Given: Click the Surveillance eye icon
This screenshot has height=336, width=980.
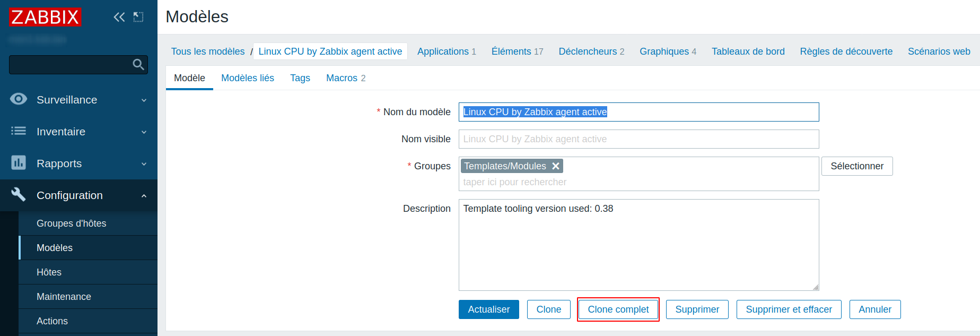Looking at the screenshot, I should click(x=19, y=99).
